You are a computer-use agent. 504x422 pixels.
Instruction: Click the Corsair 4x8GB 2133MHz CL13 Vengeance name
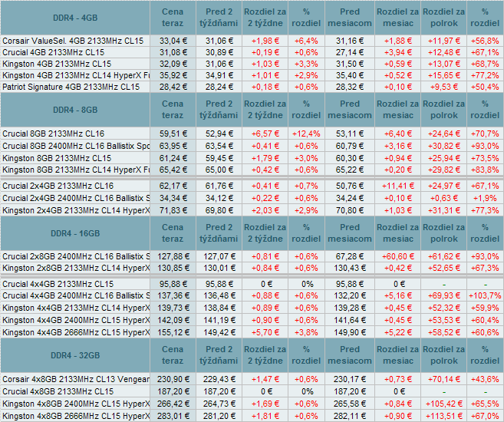[x=75, y=379]
